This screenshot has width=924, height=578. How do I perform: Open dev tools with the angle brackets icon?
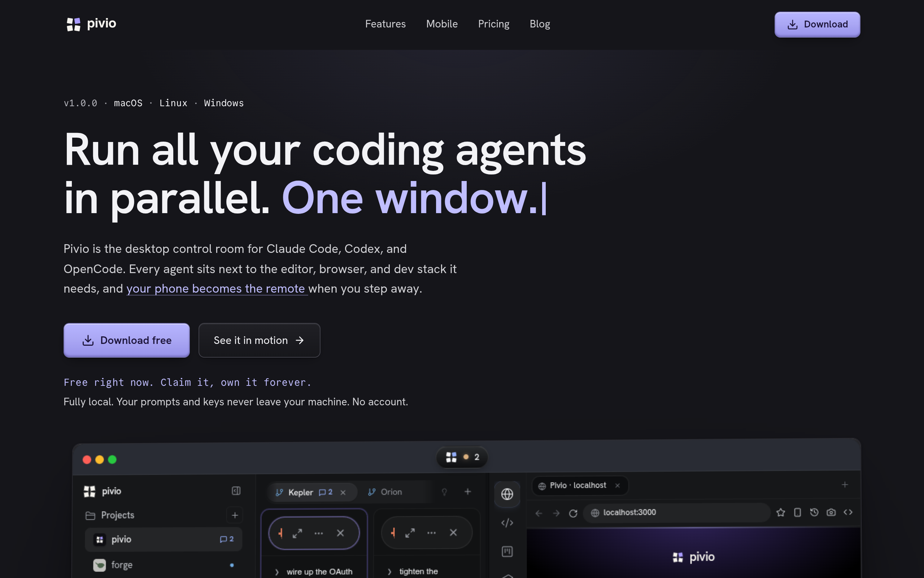point(848,512)
